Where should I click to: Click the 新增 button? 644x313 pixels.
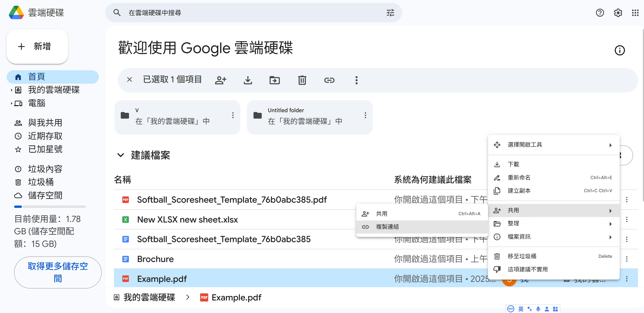(x=37, y=47)
